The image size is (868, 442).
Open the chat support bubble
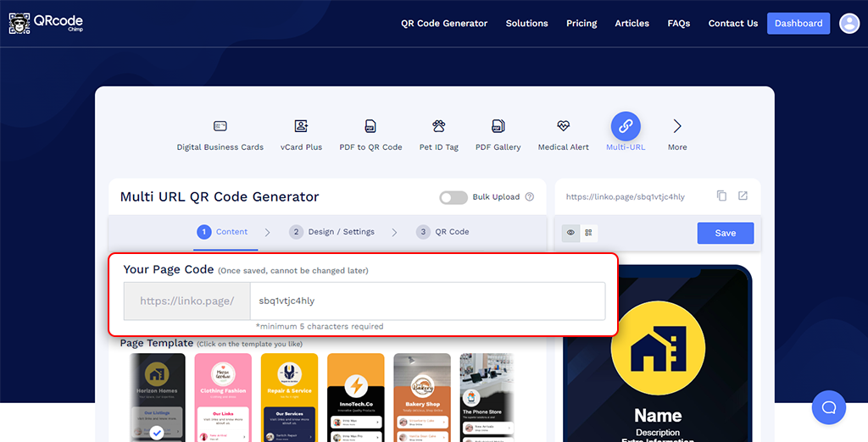coord(828,407)
